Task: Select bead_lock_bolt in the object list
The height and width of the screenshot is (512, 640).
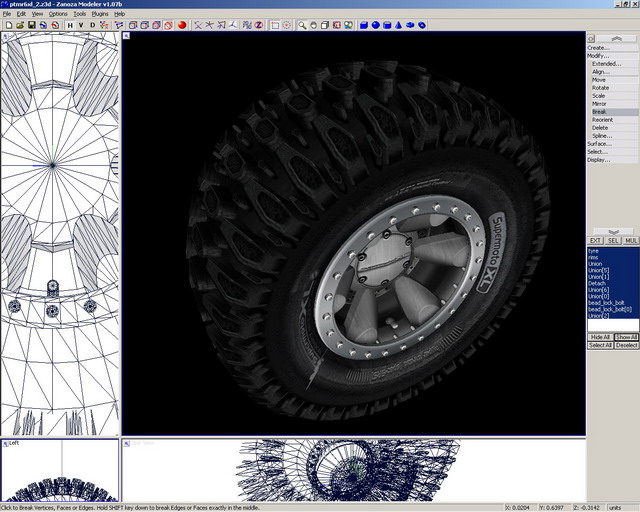Action: pos(605,303)
